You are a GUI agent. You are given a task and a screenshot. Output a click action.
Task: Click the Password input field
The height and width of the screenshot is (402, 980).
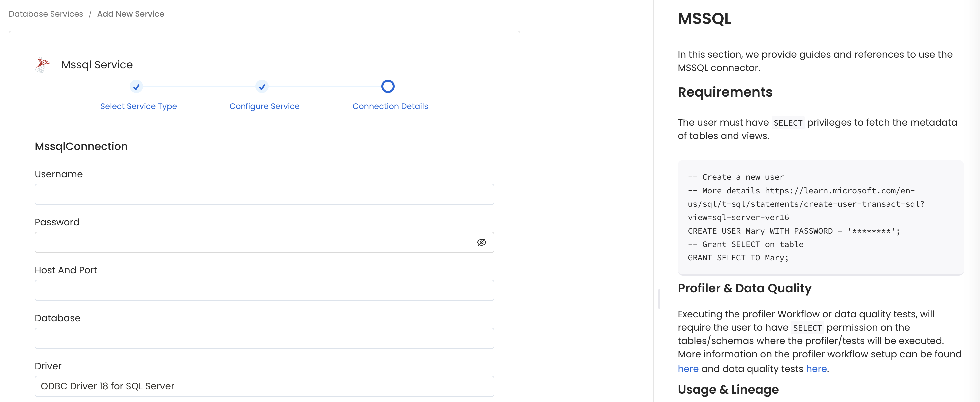[x=251, y=242]
